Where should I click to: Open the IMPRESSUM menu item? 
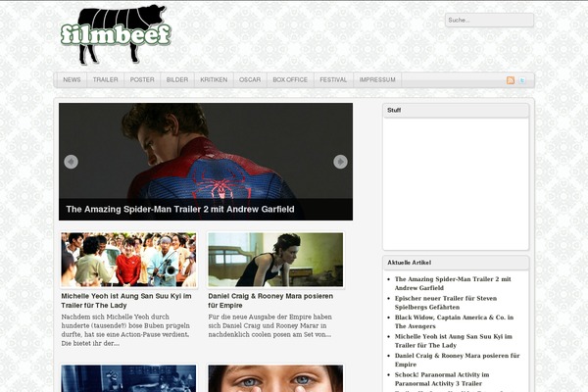(377, 80)
